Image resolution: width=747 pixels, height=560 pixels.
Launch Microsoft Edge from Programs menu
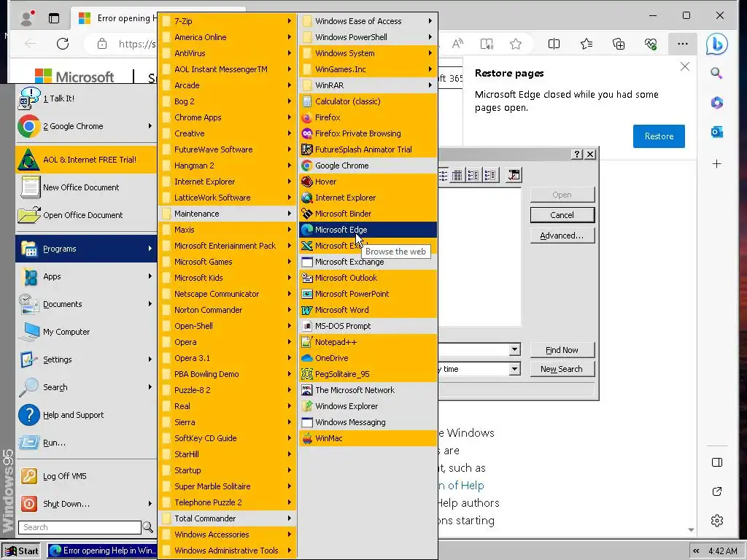(368, 230)
